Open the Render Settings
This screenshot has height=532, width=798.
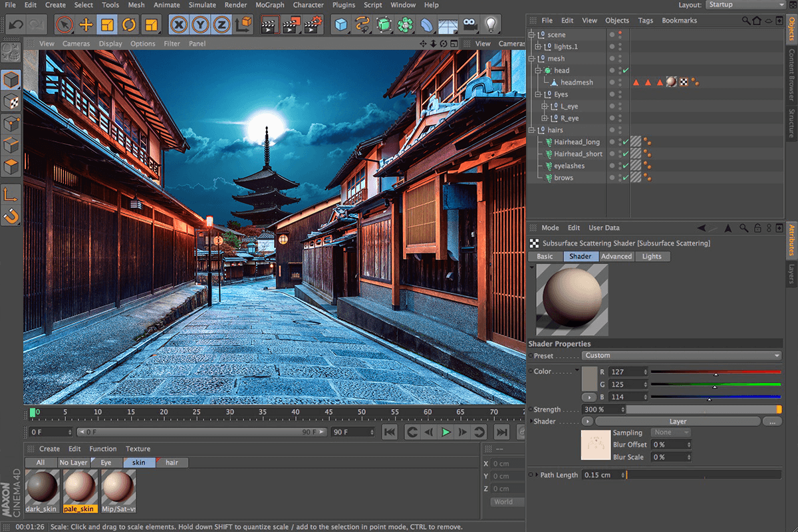point(313,25)
